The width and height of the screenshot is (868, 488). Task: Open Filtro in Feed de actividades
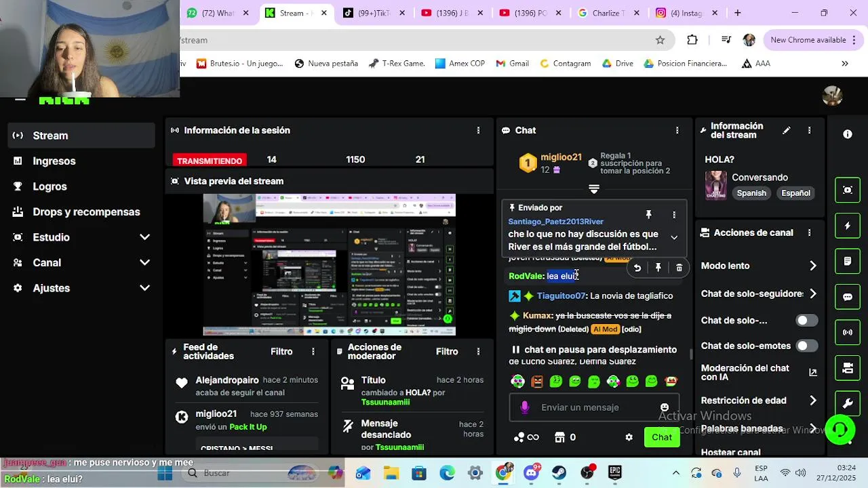(281, 352)
